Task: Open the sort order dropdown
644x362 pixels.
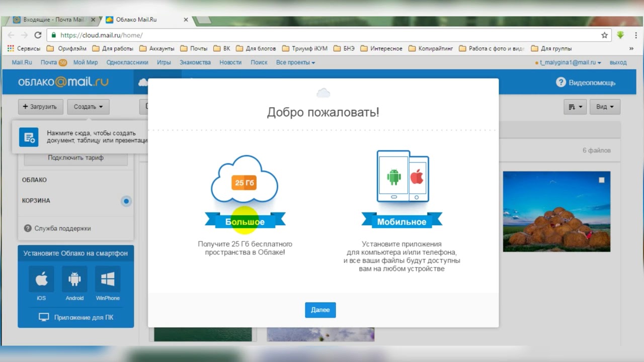Action: click(575, 107)
